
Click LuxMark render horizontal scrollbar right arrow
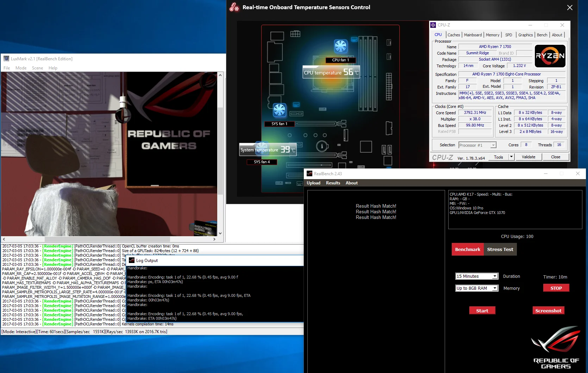(x=214, y=239)
